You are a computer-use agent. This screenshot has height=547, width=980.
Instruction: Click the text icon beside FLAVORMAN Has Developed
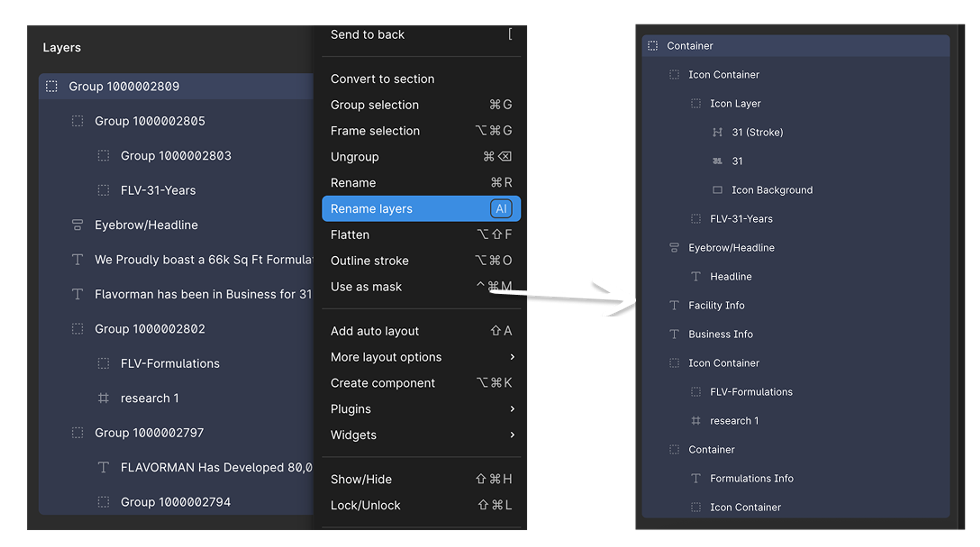point(103,467)
